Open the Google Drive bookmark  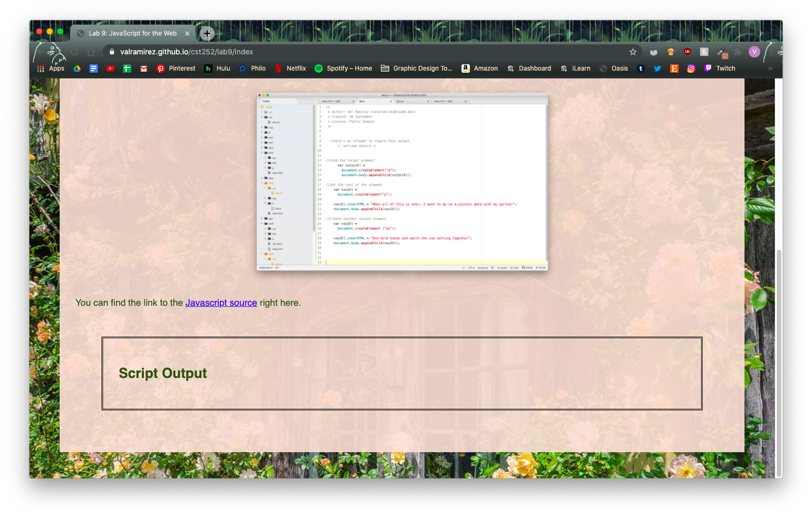pos(77,68)
